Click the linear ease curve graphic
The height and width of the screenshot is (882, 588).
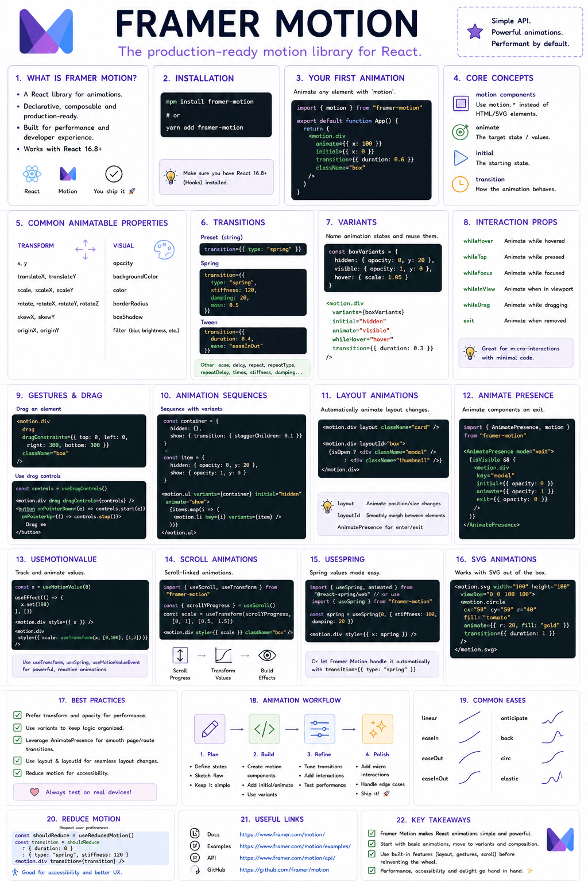[469, 718]
